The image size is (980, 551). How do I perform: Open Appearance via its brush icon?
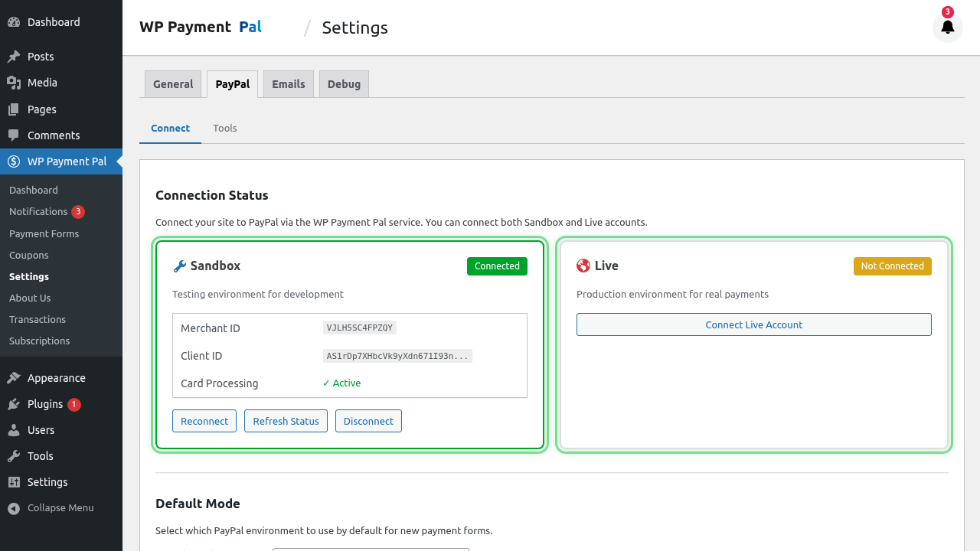click(x=13, y=377)
